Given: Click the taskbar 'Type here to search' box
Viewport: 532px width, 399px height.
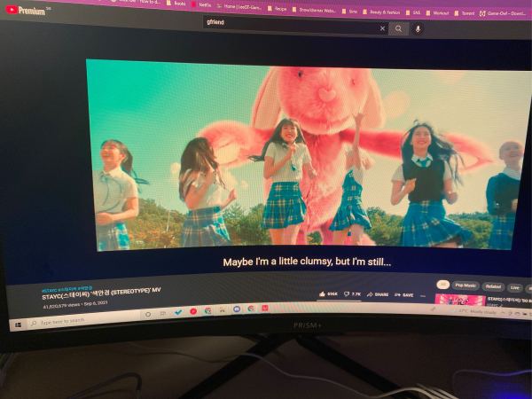Looking at the screenshot, I should (x=83, y=321).
